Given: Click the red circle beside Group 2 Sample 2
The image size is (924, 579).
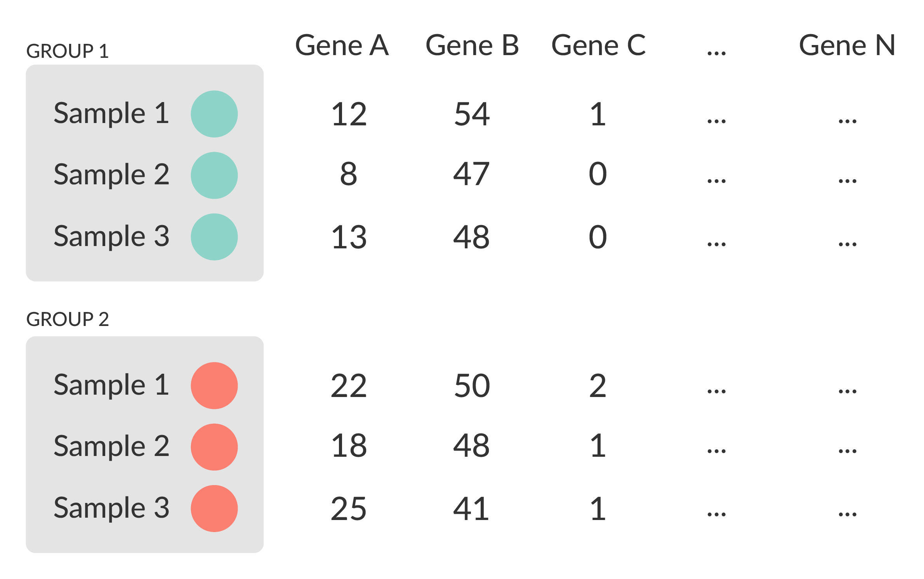Looking at the screenshot, I should (x=214, y=447).
